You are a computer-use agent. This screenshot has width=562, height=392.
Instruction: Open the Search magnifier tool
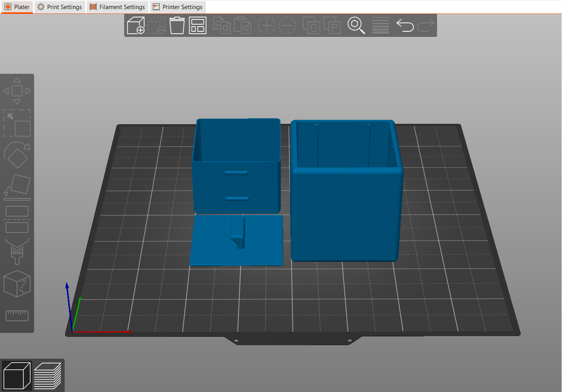click(356, 25)
